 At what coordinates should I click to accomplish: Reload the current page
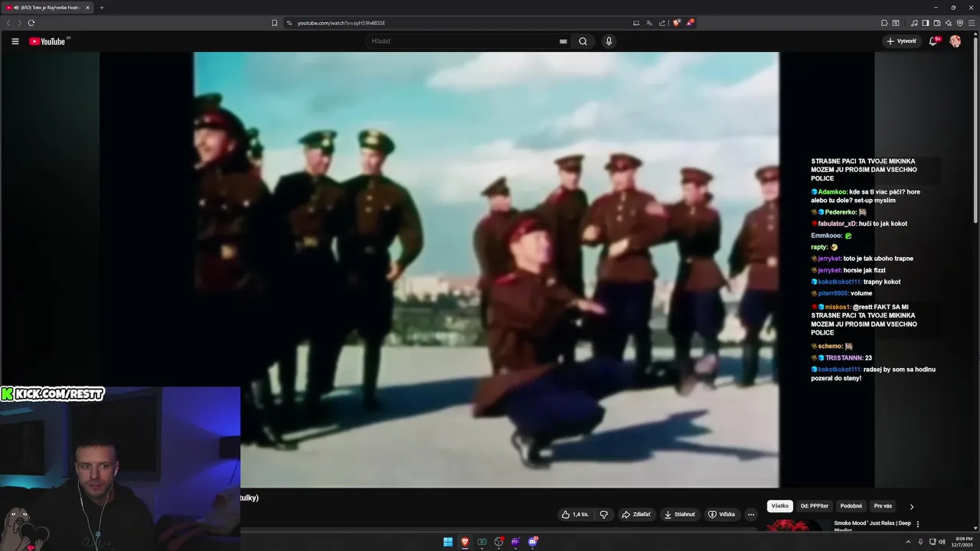31,23
